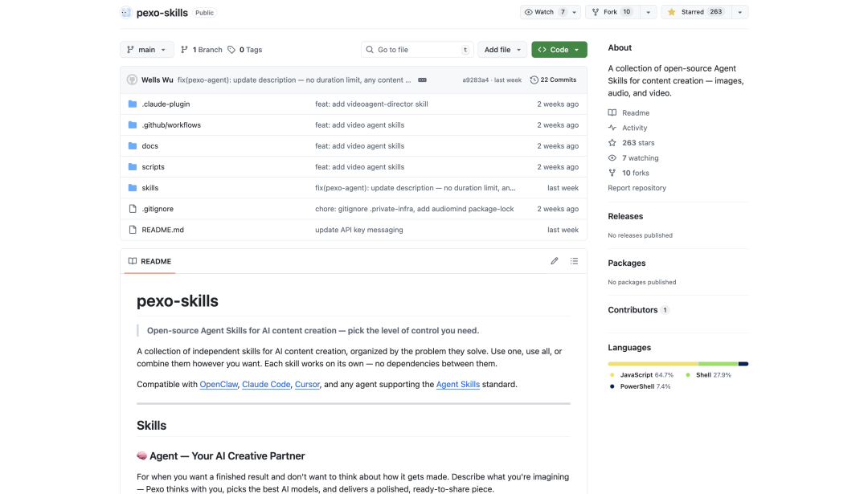Open the Starred lists dropdown arrow
Viewport: 868px width, 494px height.
[x=739, y=12]
